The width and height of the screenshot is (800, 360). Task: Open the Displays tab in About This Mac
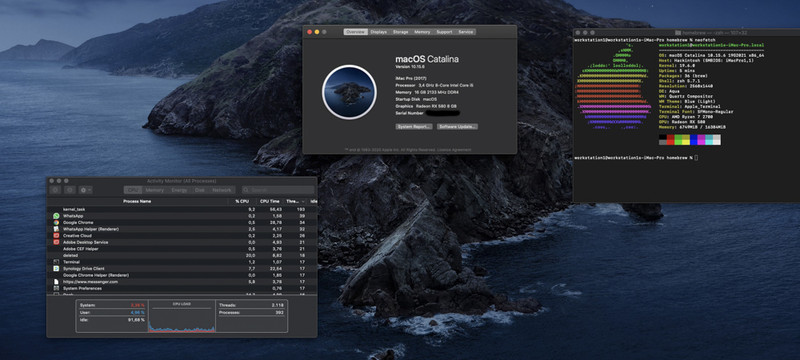click(379, 32)
